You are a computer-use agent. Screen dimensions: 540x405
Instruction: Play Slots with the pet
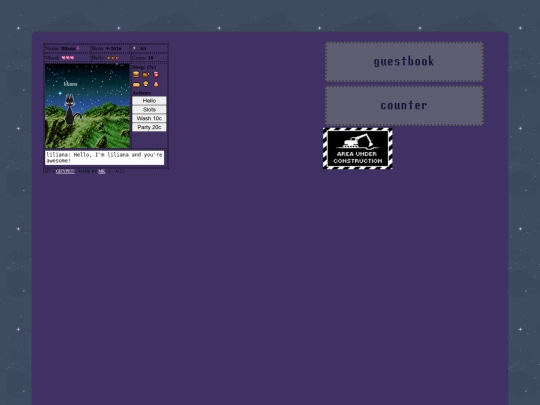(149, 110)
